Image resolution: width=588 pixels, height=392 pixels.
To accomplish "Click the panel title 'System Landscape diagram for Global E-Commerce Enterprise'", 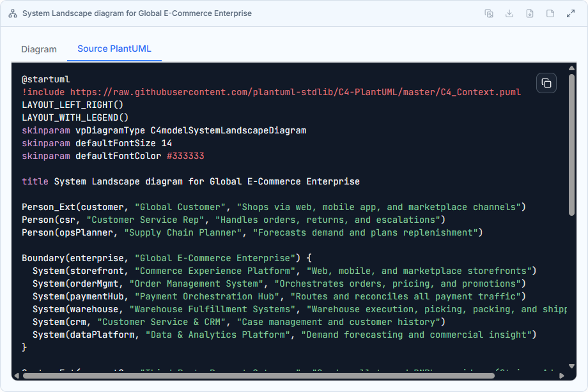I will (x=137, y=13).
